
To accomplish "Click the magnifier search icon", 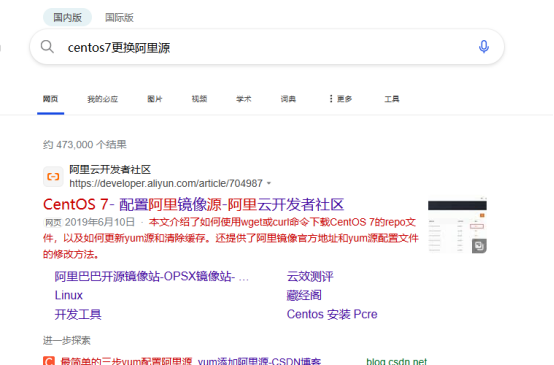I will tap(47, 47).
